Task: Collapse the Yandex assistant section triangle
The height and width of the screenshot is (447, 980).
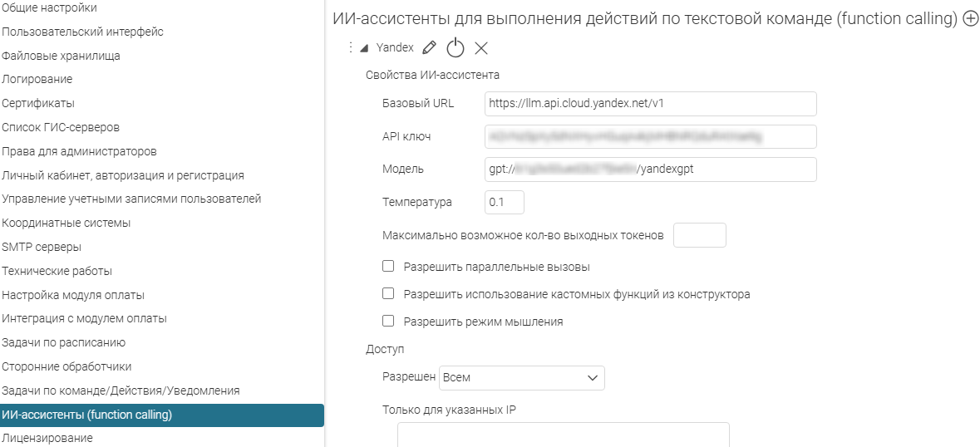Action: point(364,48)
